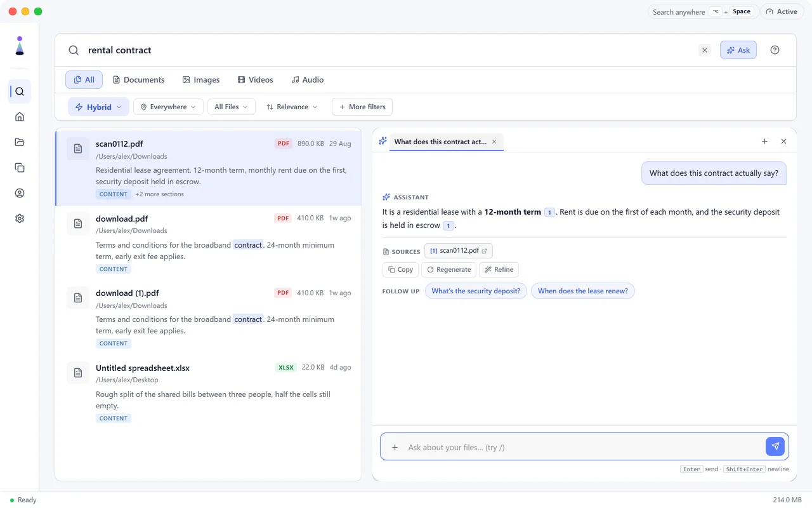Click the Ask AI button
Image resolution: width=812 pixels, height=508 pixels.
738,50
